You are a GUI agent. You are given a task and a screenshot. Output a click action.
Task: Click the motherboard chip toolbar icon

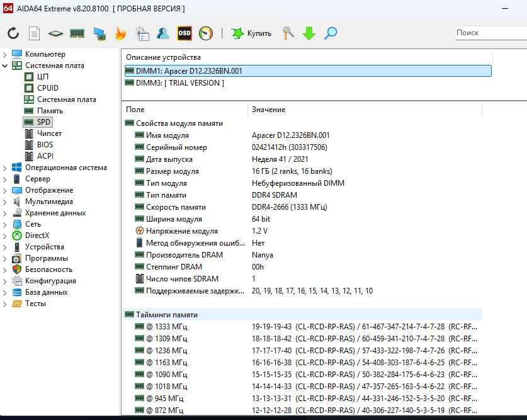55,33
